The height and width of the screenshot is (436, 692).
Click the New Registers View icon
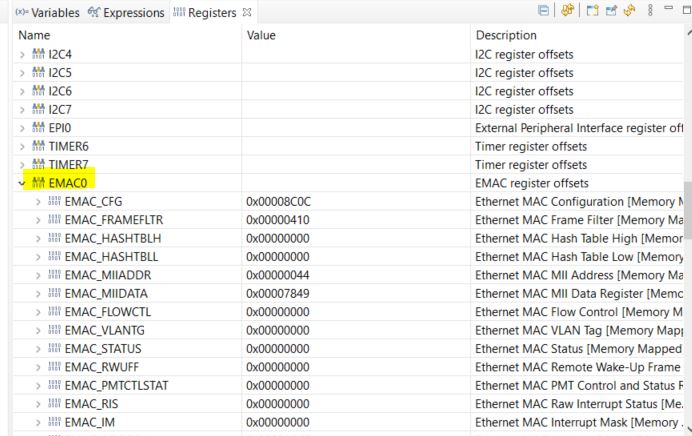(x=591, y=12)
